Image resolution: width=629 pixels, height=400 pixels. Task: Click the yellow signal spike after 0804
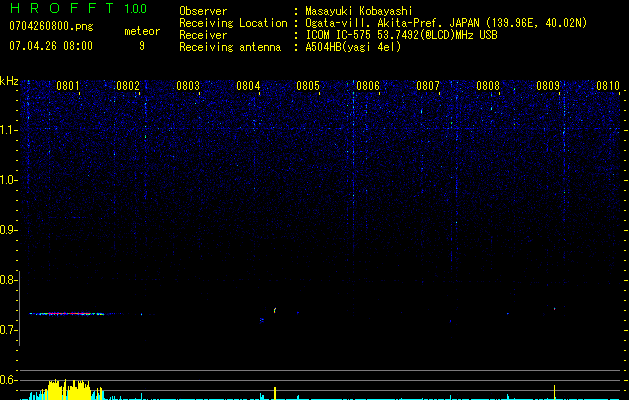pyautogui.click(x=275, y=393)
